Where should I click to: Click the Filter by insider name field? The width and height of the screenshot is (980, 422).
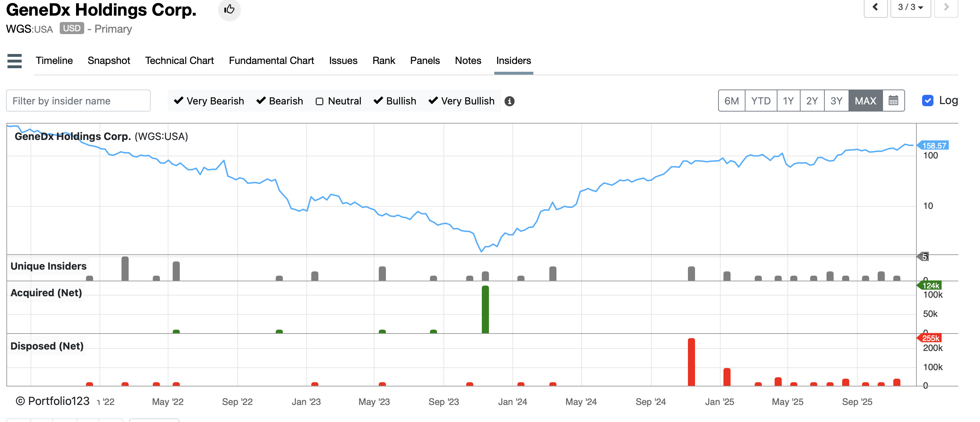pyautogui.click(x=79, y=101)
